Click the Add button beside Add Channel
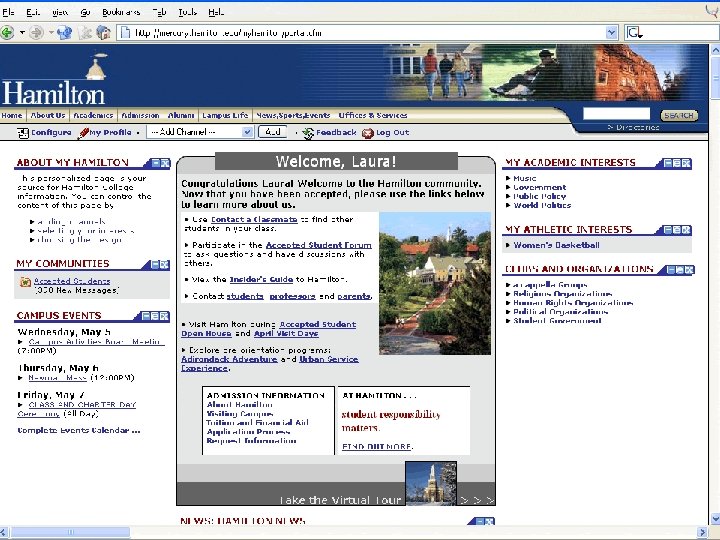The width and height of the screenshot is (720, 540). coord(273,132)
